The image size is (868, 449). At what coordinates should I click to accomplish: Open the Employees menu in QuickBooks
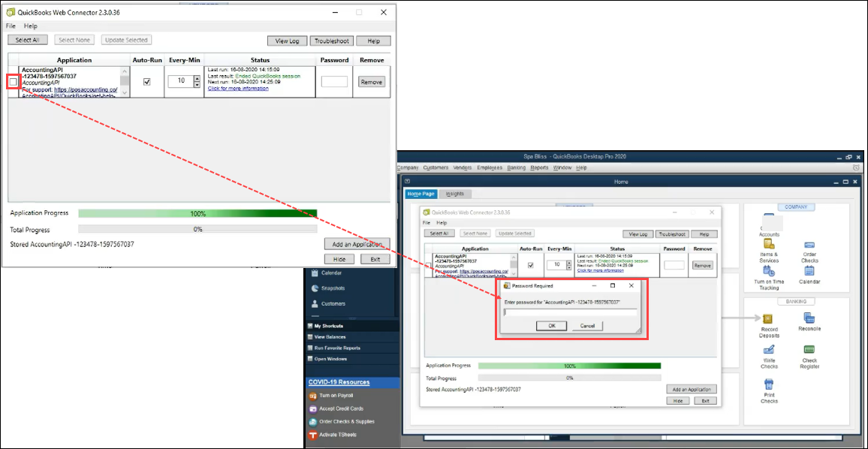coord(490,167)
